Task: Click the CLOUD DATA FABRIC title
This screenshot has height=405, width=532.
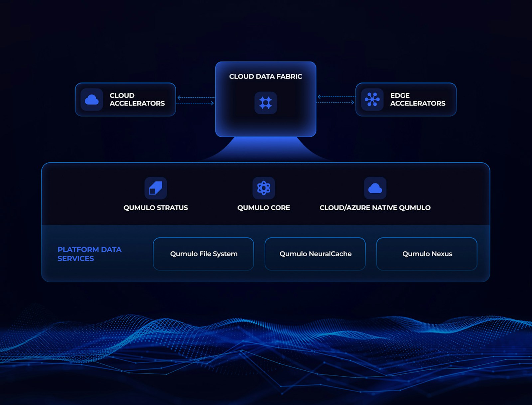Action: [x=266, y=76]
